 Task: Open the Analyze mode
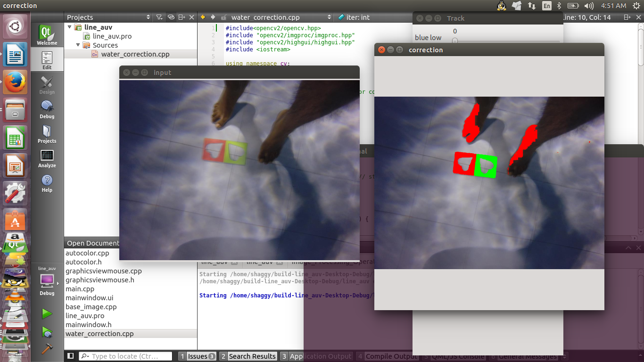[47, 158]
